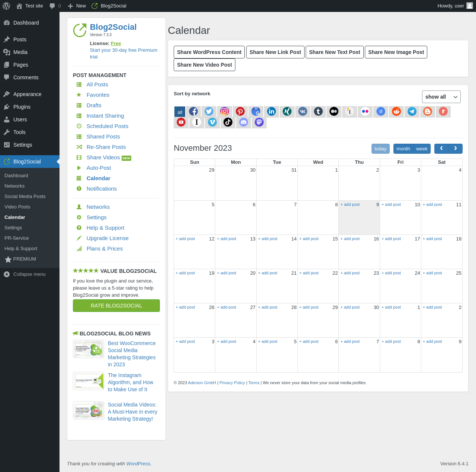Filter calendar by Tumblr network
This screenshot has width=476, height=472.
(x=318, y=111)
